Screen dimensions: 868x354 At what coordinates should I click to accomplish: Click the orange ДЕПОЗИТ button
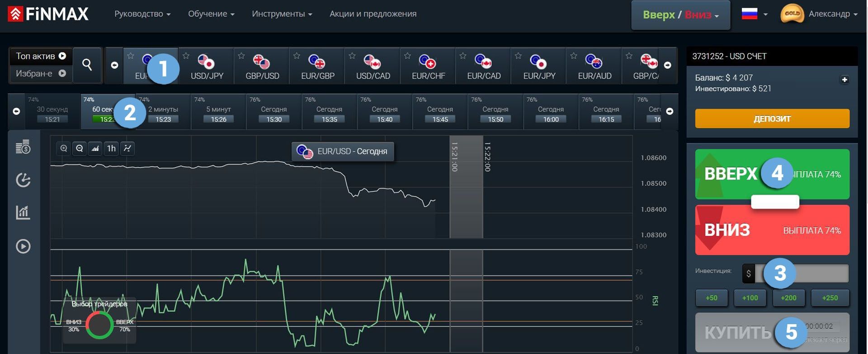point(772,118)
